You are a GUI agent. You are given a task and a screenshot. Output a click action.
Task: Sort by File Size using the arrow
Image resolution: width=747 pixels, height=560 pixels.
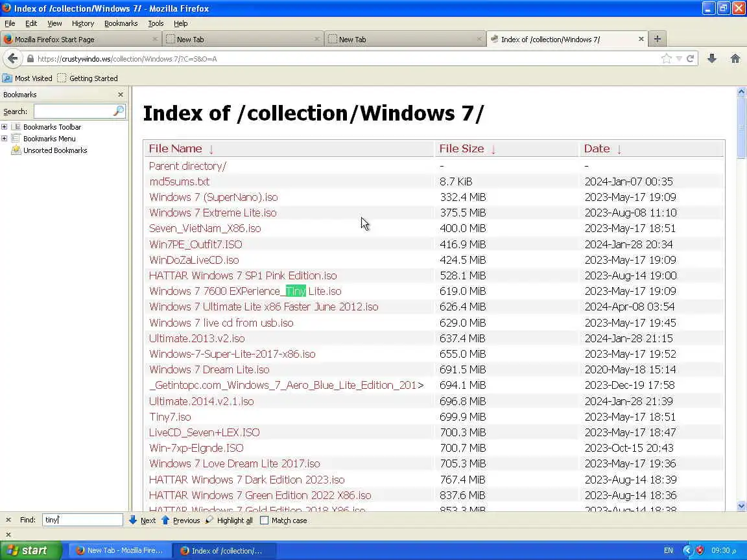tap(493, 149)
